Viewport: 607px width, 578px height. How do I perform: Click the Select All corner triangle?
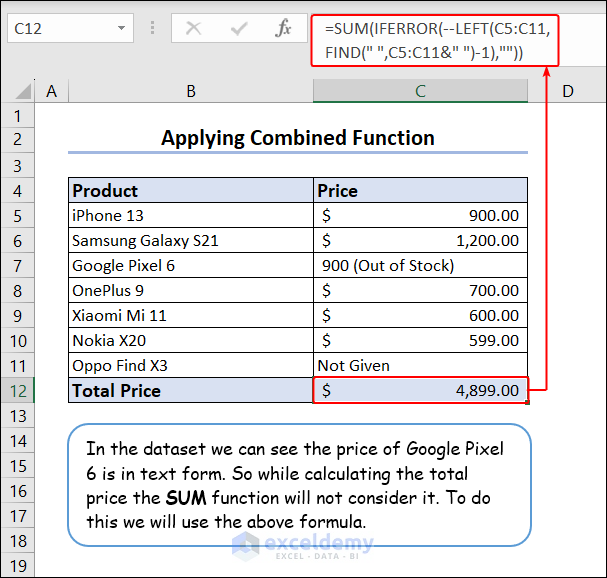(x=23, y=91)
